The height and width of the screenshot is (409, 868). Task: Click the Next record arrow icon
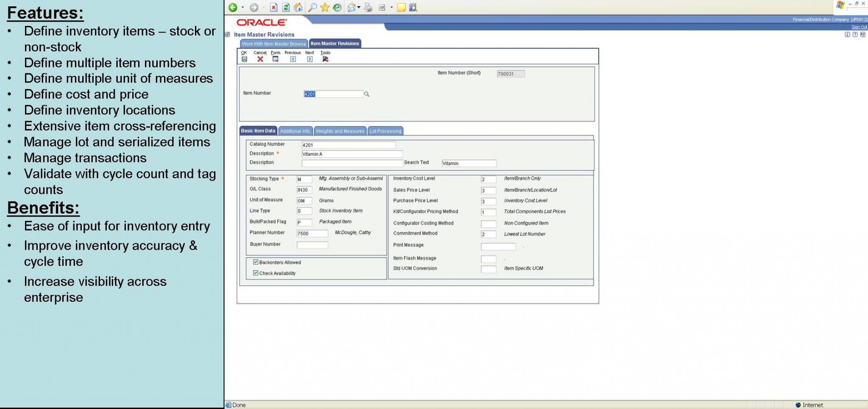[309, 59]
